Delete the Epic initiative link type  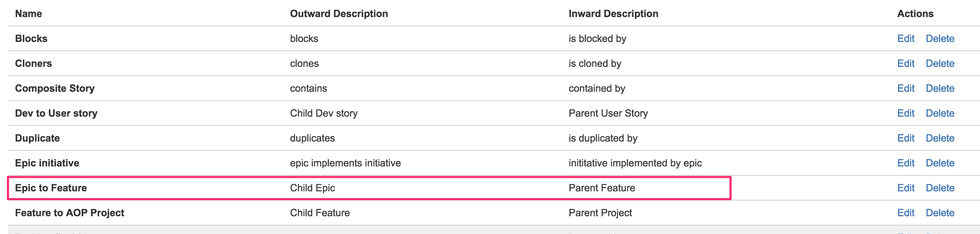point(940,163)
